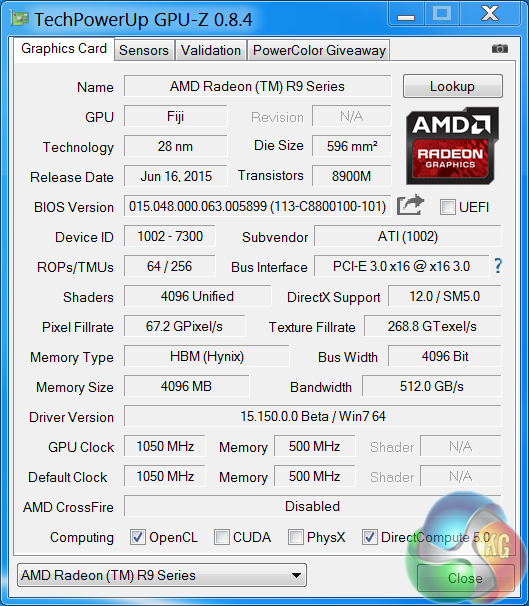Open the Validation tab
Viewport: 529px width, 606px height.
pos(211,50)
